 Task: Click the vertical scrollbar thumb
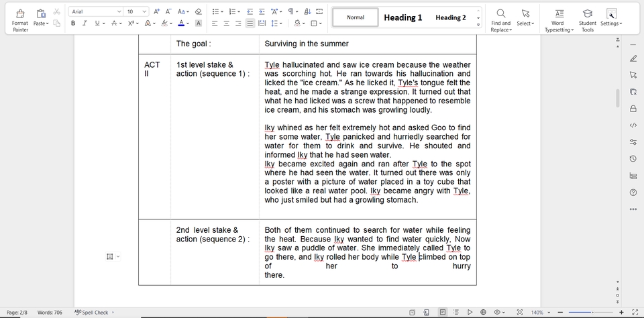617,98
